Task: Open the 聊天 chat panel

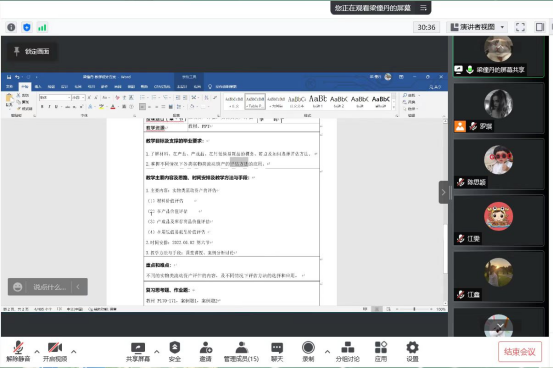Action: point(277,352)
